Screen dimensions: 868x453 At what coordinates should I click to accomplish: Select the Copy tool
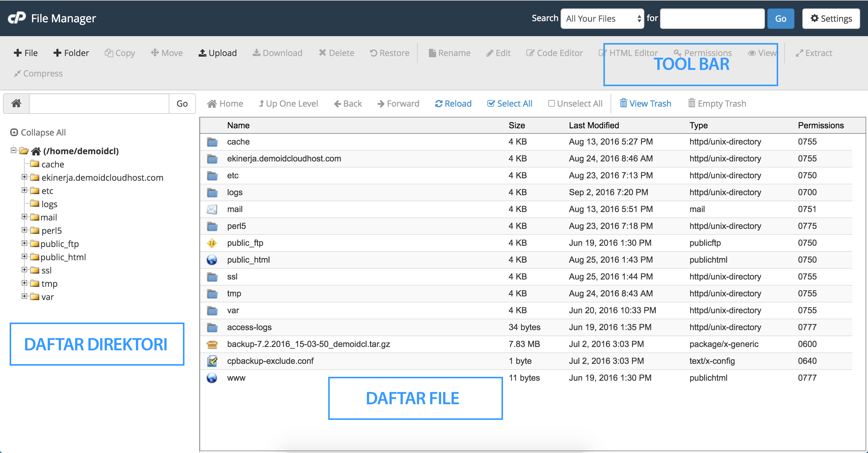[120, 53]
